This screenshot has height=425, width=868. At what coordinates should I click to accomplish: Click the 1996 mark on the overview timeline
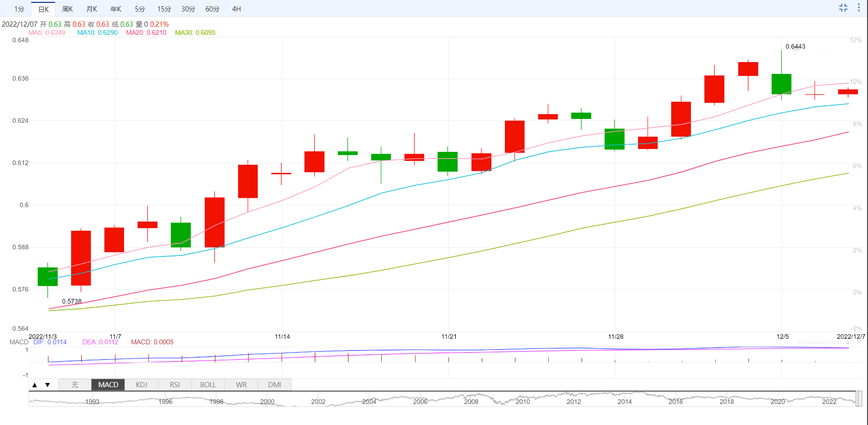[165, 402]
